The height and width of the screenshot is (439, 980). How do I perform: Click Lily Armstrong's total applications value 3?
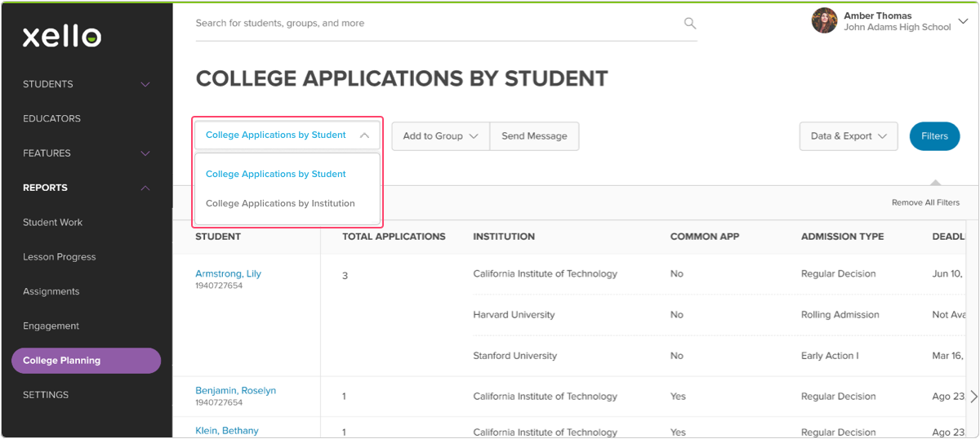345,276
